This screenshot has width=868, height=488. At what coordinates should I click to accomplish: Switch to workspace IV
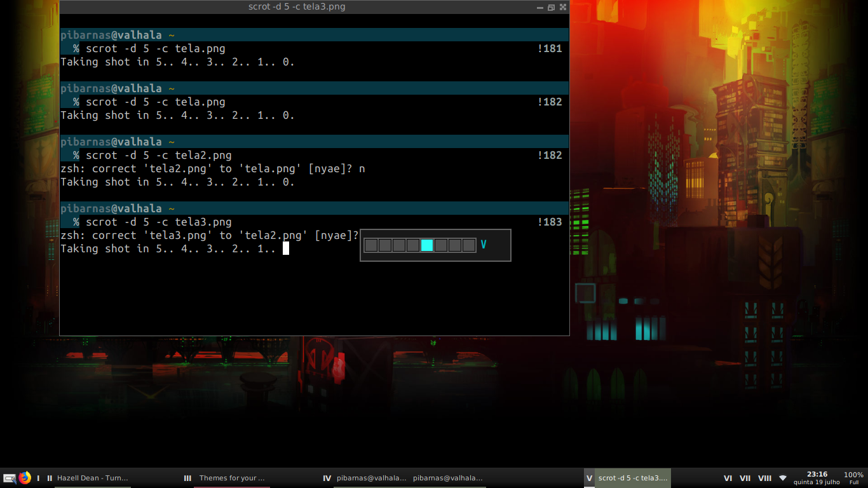(x=327, y=478)
